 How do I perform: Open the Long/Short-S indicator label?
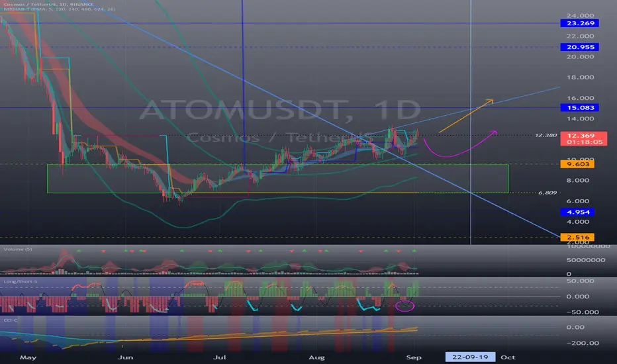(21, 281)
